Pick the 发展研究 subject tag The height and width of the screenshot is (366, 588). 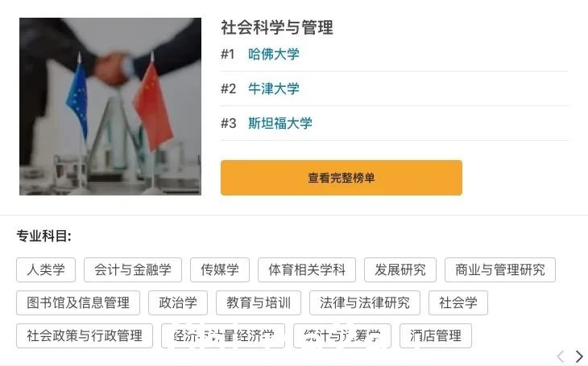400,269
